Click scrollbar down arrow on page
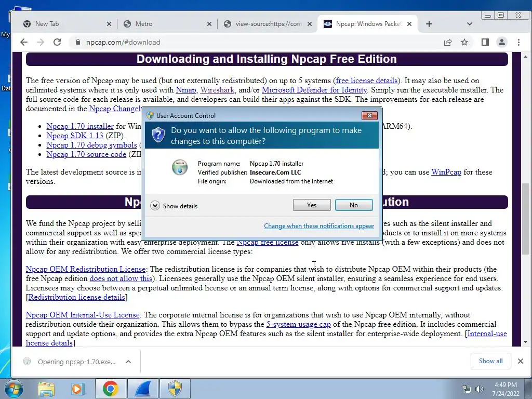 point(525,342)
